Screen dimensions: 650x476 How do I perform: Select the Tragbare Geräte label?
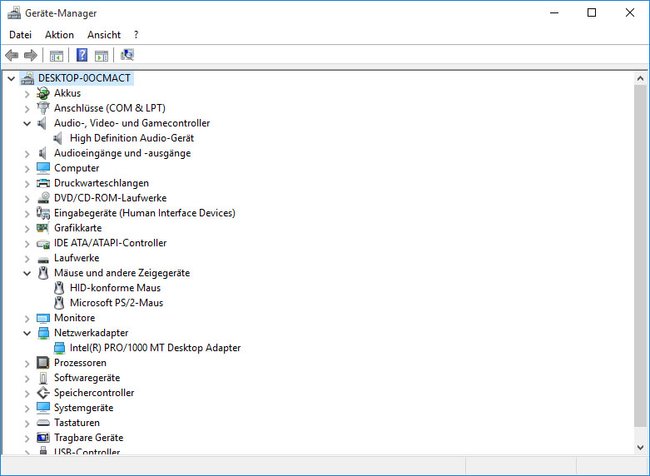(x=89, y=437)
